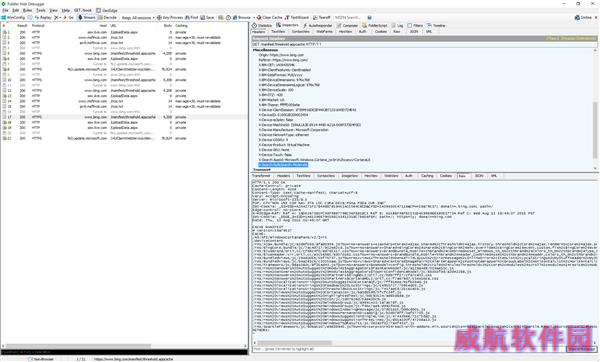Toggle the Filters tab checkbox
Viewport: 600px width, 362px height.
pos(409,26)
